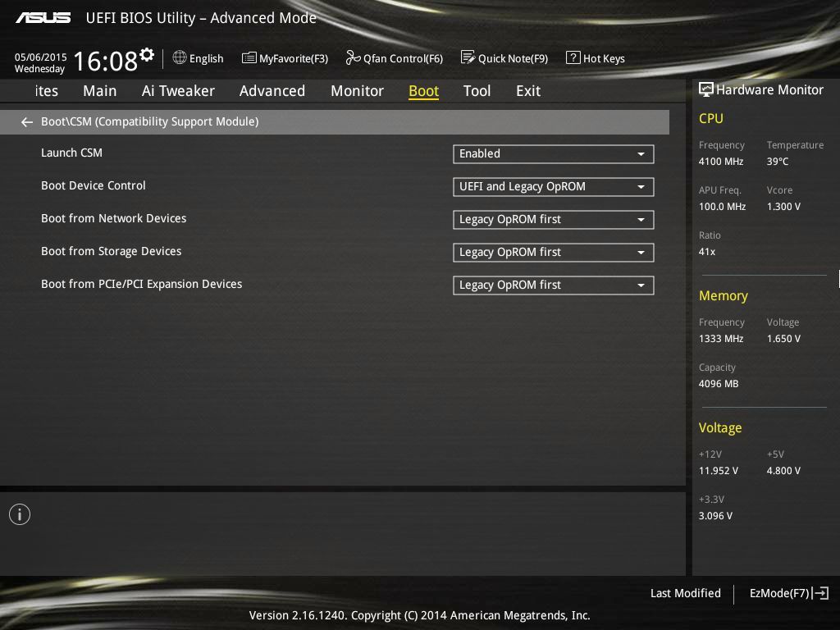Screen dimensions: 840x630
Task: Click the 1.300 V Vcore value
Action: tap(783, 206)
